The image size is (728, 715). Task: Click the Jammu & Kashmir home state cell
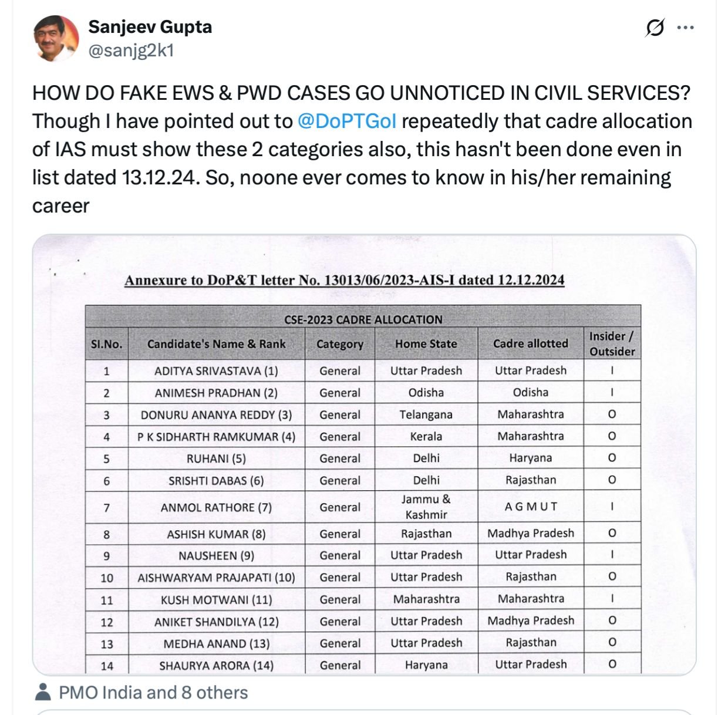[426, 507]
